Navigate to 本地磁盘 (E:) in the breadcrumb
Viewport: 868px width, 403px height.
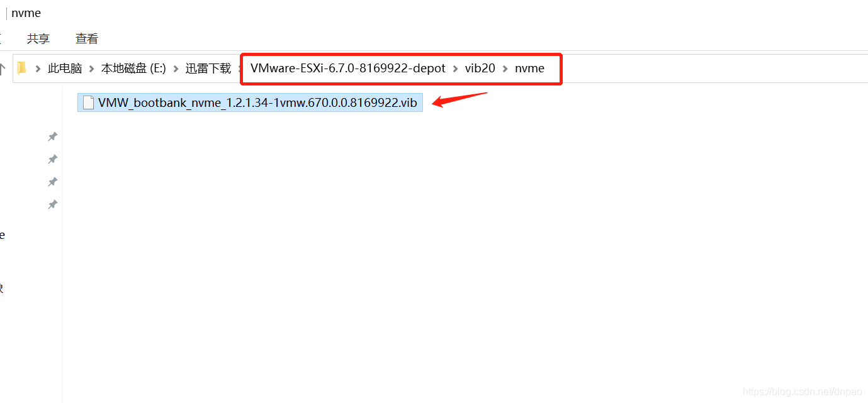(x=133, y=69)
